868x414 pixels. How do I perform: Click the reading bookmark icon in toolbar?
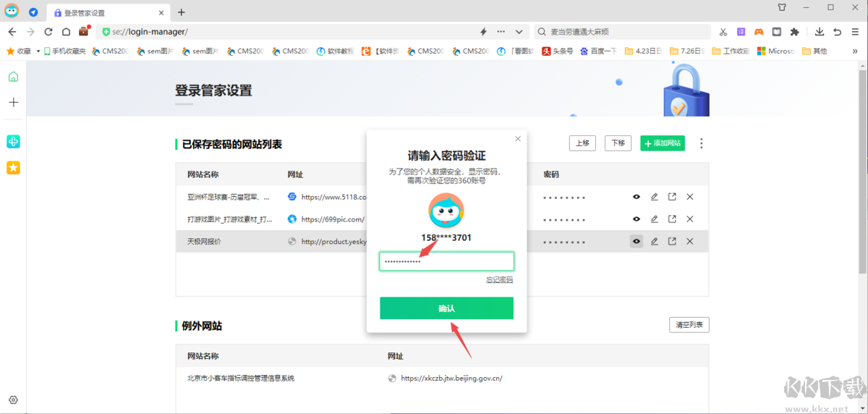point(777,32)
